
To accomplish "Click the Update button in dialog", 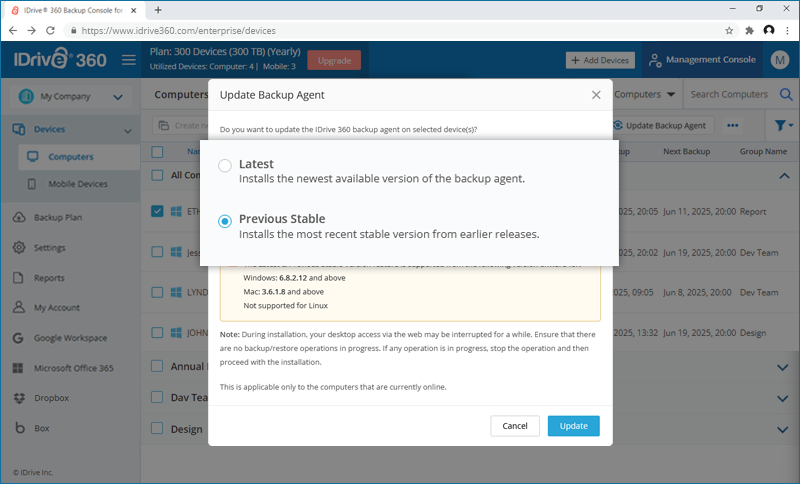I will pyautogui.click(x=573, y=426).
